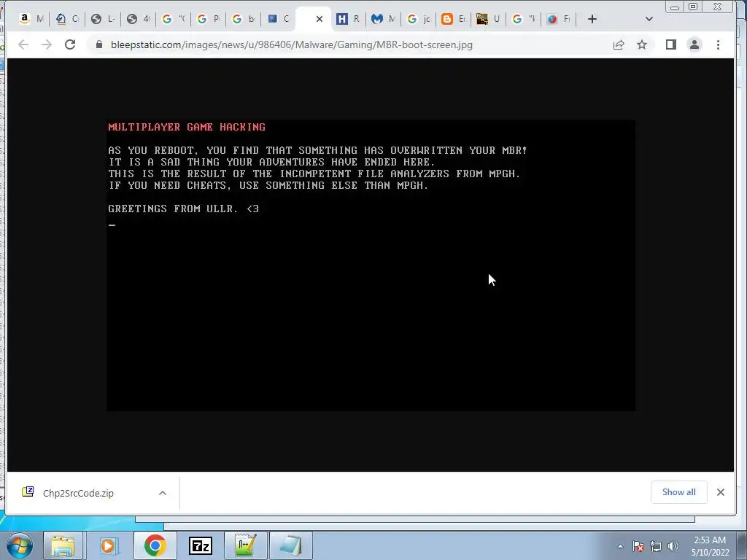Switch to the Malwarebytes tab

point(384,19)
